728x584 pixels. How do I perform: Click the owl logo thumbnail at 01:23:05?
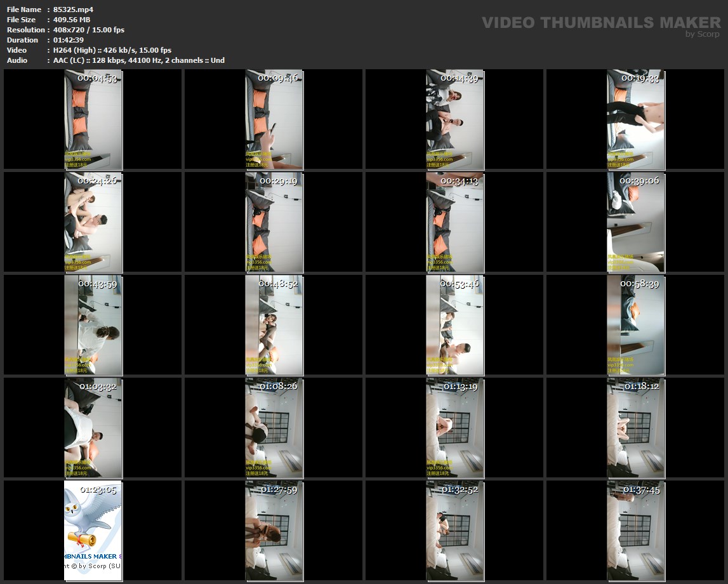[x=93, y=531]
